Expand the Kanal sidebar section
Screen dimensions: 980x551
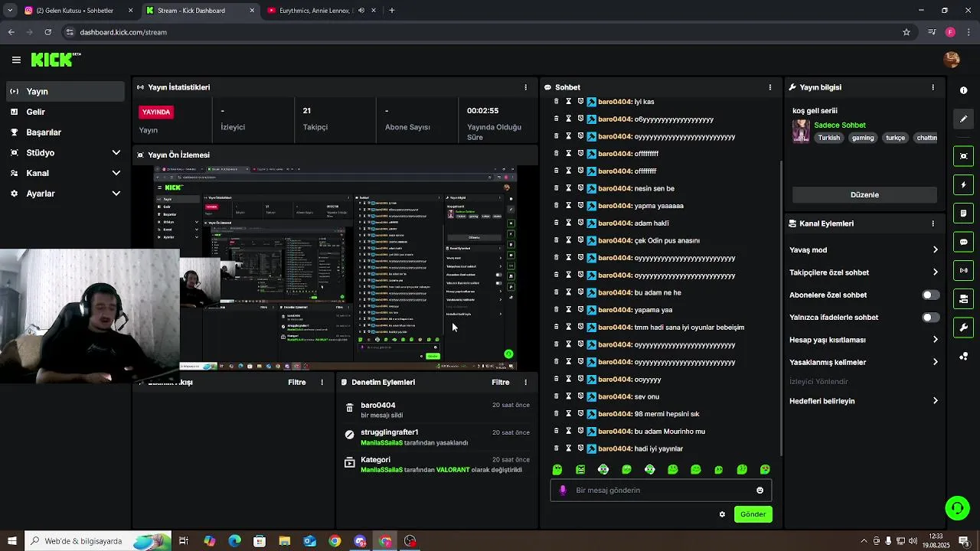[65, 173]
